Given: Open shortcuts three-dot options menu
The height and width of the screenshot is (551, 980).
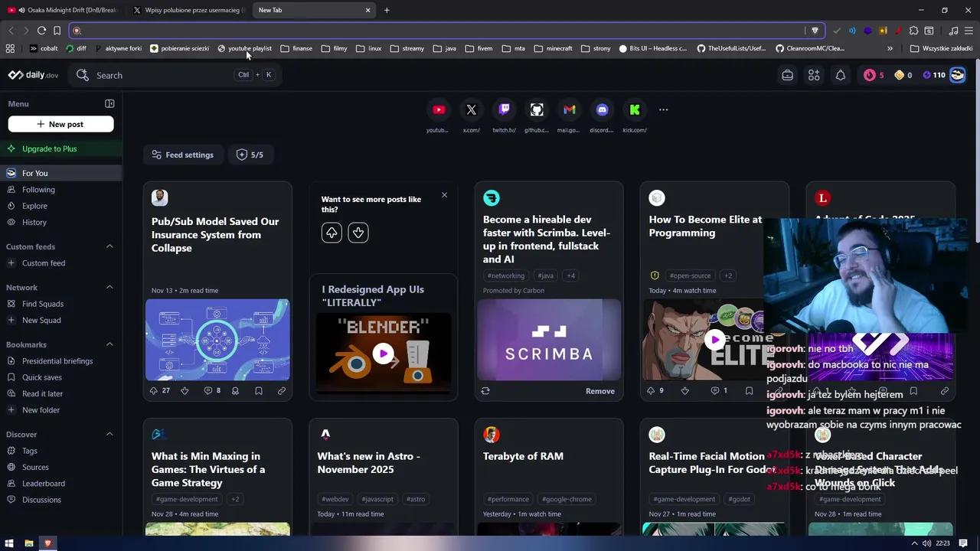Looking at the screenshot, I should tap(664, 109).
